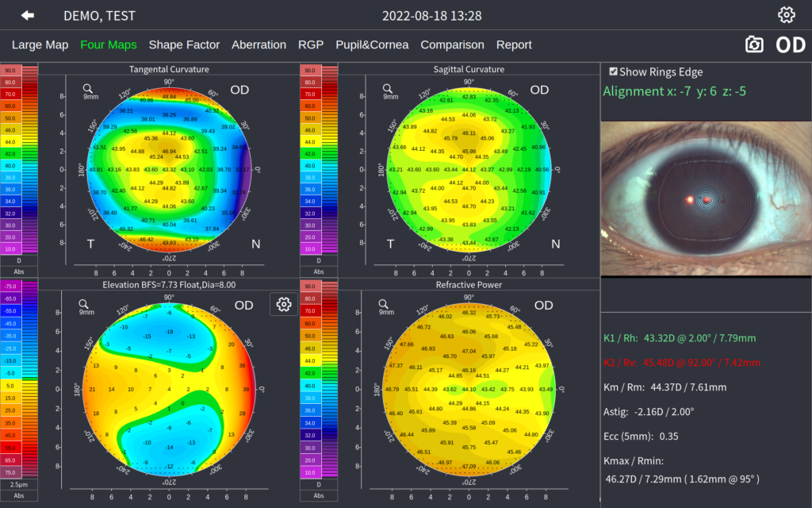Open the Large Map tab
The image size is (812, 508).
click(40, 44)
